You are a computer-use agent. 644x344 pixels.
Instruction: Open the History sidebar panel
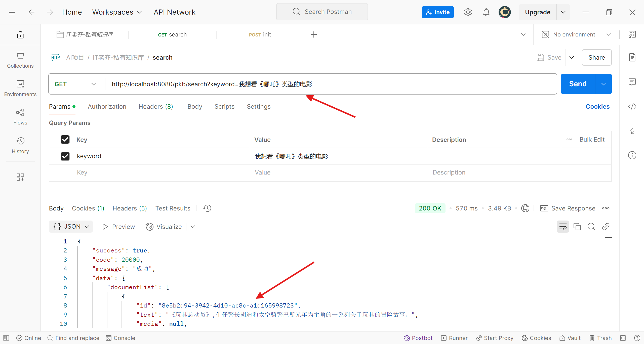point(20,145)
